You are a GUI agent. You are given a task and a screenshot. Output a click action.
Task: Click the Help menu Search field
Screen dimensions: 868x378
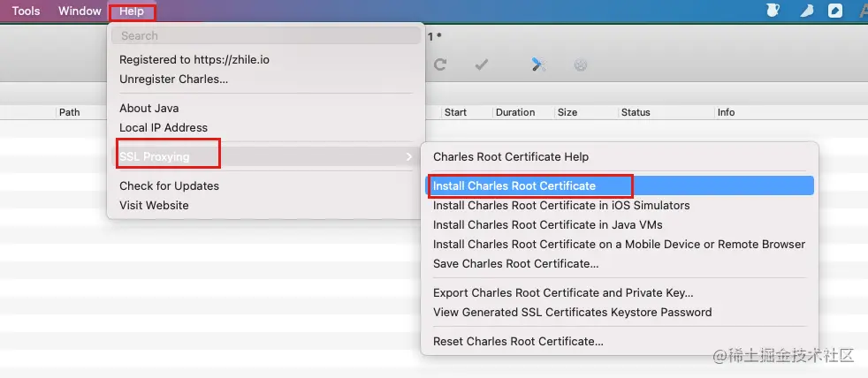point(266,36)
